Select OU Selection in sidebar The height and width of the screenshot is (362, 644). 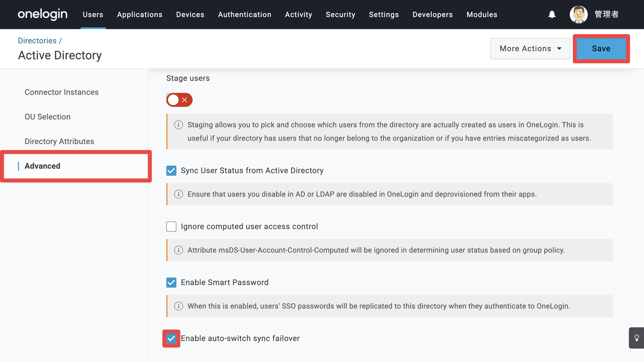tap(48, 117)
